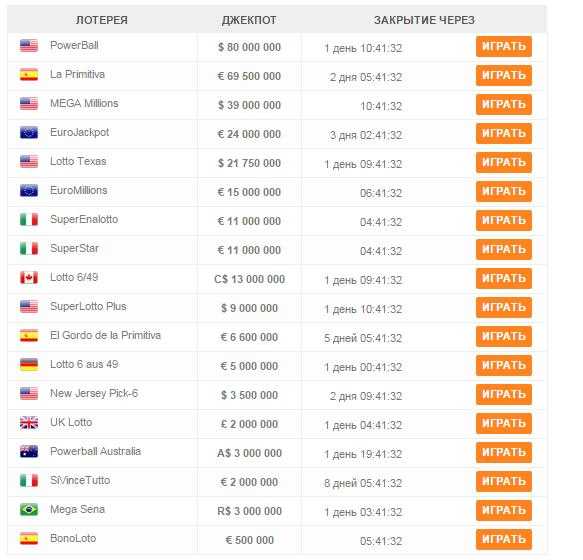Click the Italian flag beside SuperEnalotto
The image size is (583, 560).
click(x=29, y=219)
